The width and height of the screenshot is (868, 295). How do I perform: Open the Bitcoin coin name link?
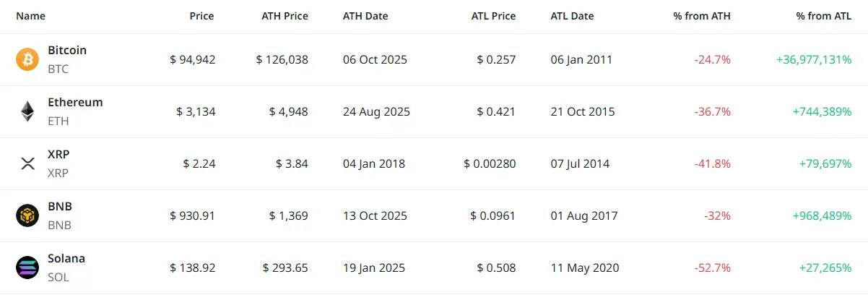pos(67,51)
